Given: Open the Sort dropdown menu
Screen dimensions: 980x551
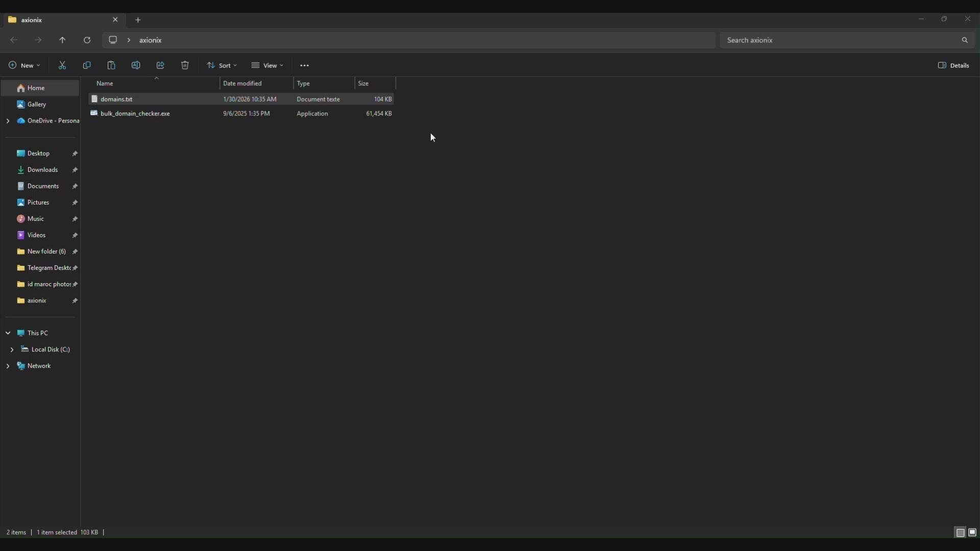Looking at the screenshot, I should point(222,65).
